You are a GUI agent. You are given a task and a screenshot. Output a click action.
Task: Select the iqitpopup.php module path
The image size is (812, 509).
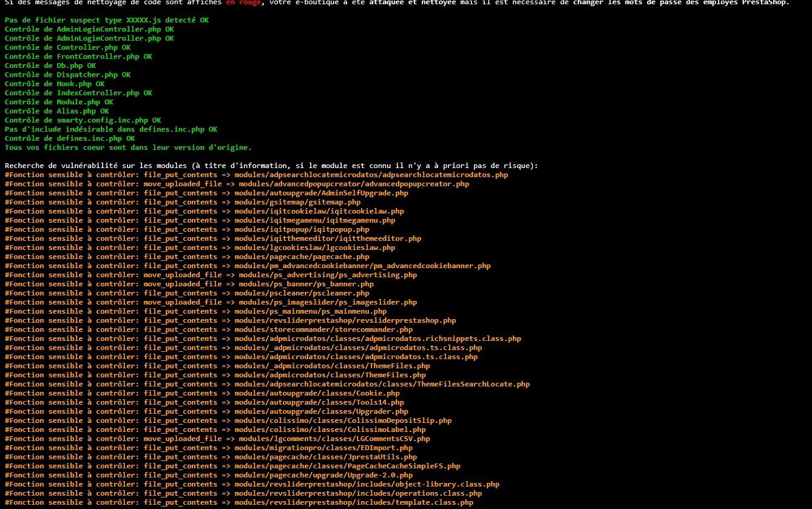302,229
